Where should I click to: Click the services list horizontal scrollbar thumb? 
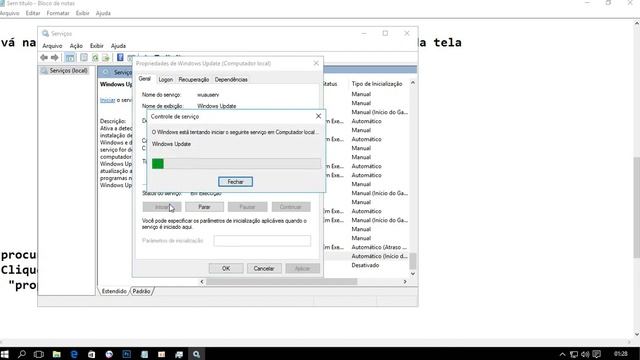pos(282,282)
